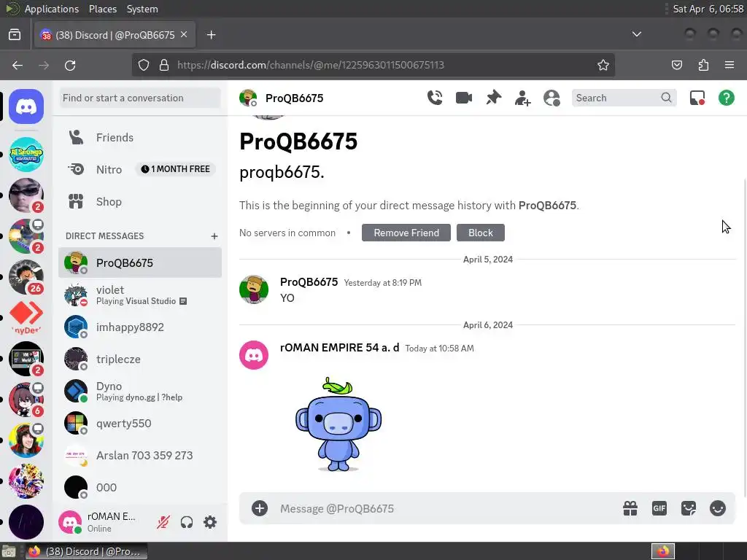Screen dimensions: 747x560
Task: Open the sticker picker
Action: (689, 508)
